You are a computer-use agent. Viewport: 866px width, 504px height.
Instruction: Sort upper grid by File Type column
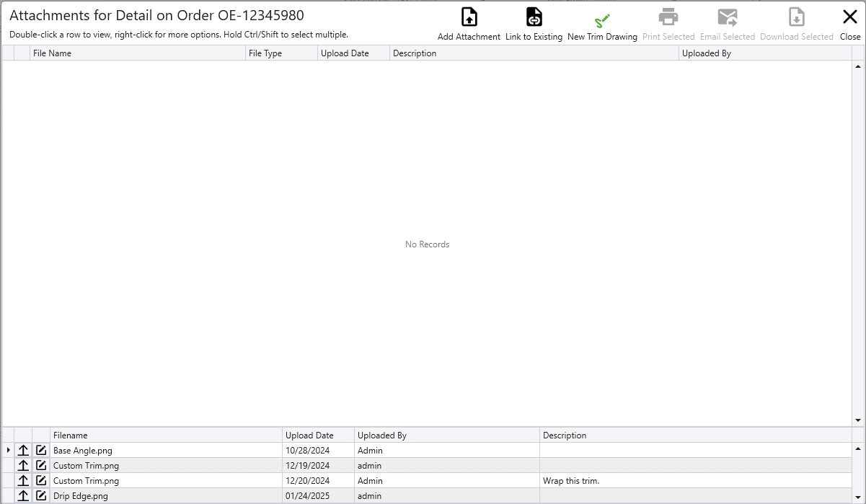(282, 53)
